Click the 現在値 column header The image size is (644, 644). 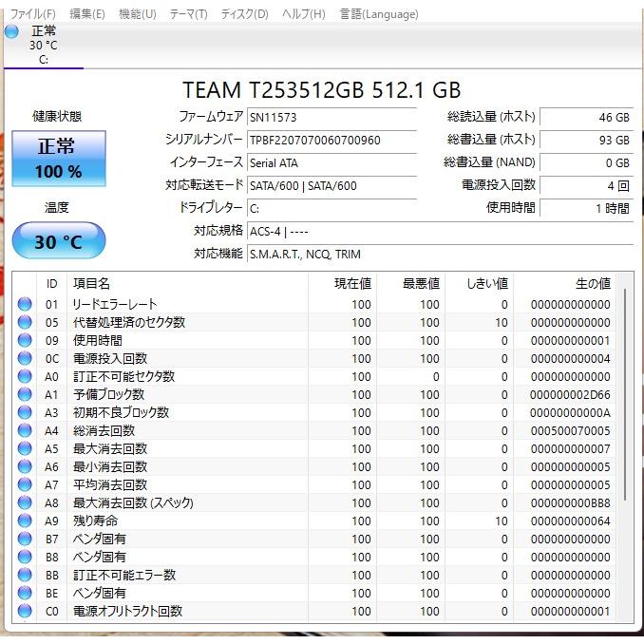point(343,283)
